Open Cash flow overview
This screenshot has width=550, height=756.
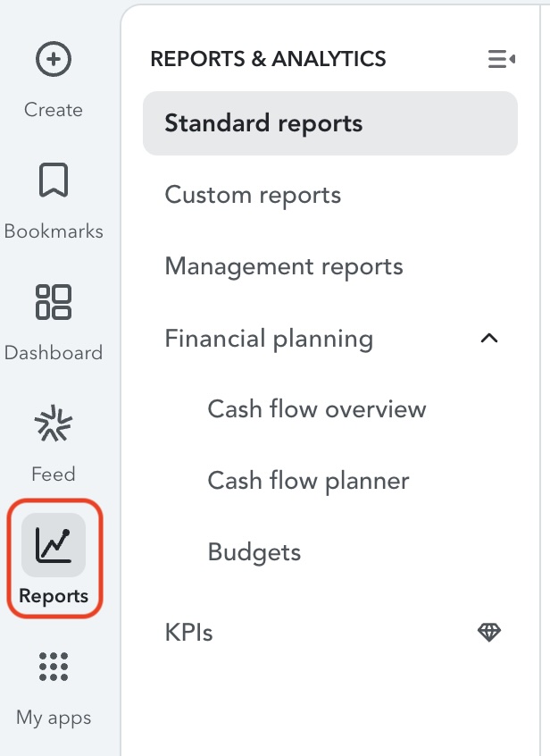pyautogui.click(x=317, y=409)
